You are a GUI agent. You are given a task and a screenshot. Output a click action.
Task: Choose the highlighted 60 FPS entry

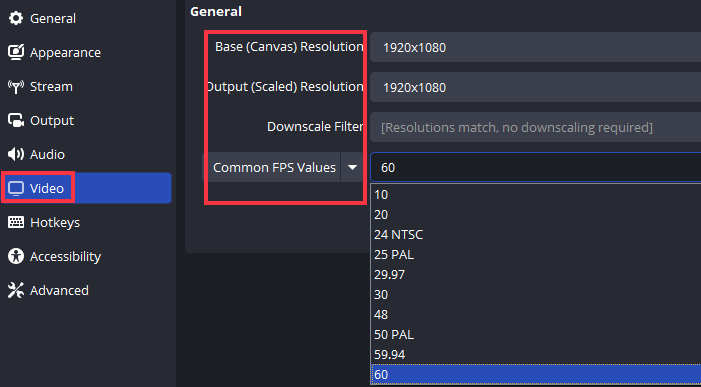click(536, 374)
